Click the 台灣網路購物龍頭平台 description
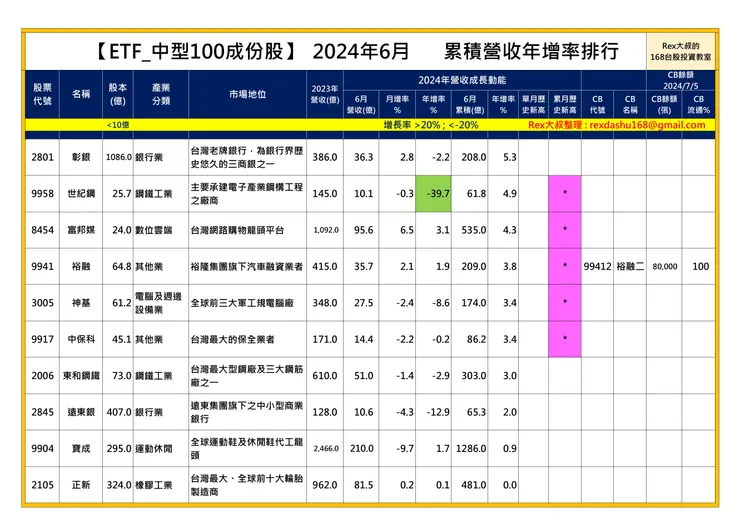Screen dimensions: 740x523 click(x=237, y=230)
